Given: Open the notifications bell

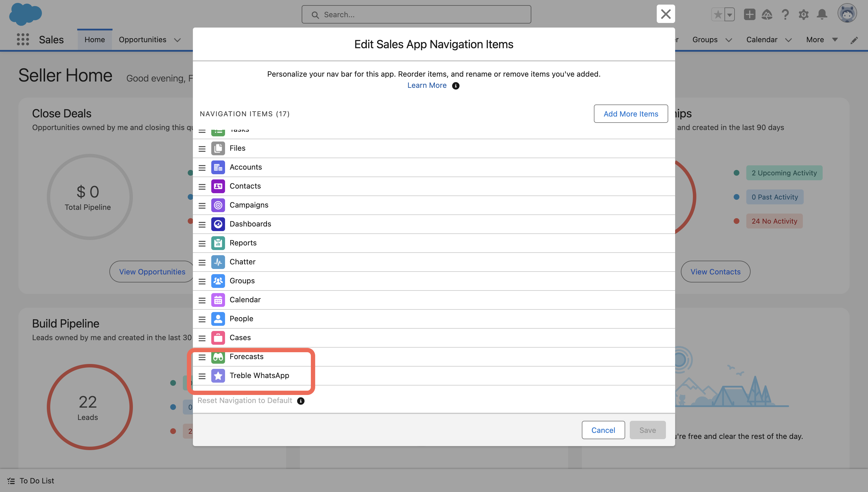Looking at the screenshot, I should pos(822,15).
